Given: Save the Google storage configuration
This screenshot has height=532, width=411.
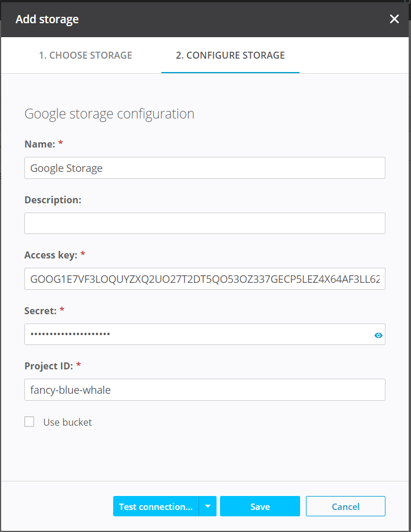Looking at the screenshot, I should (x=259, y=506).
